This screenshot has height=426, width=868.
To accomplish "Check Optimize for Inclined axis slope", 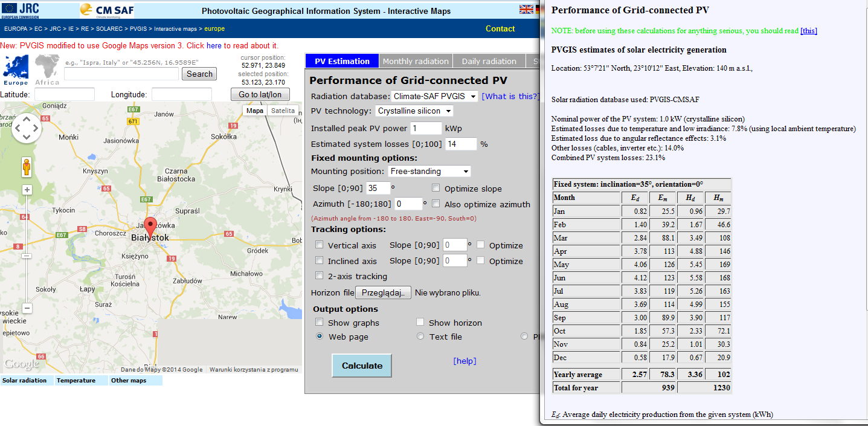I will [x=481, y=260].
